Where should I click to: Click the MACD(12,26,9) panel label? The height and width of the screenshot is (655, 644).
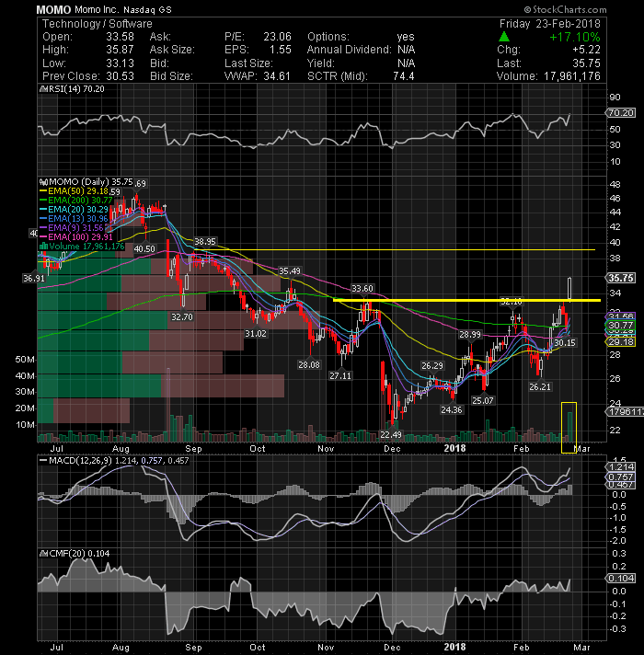pos(81,460)
